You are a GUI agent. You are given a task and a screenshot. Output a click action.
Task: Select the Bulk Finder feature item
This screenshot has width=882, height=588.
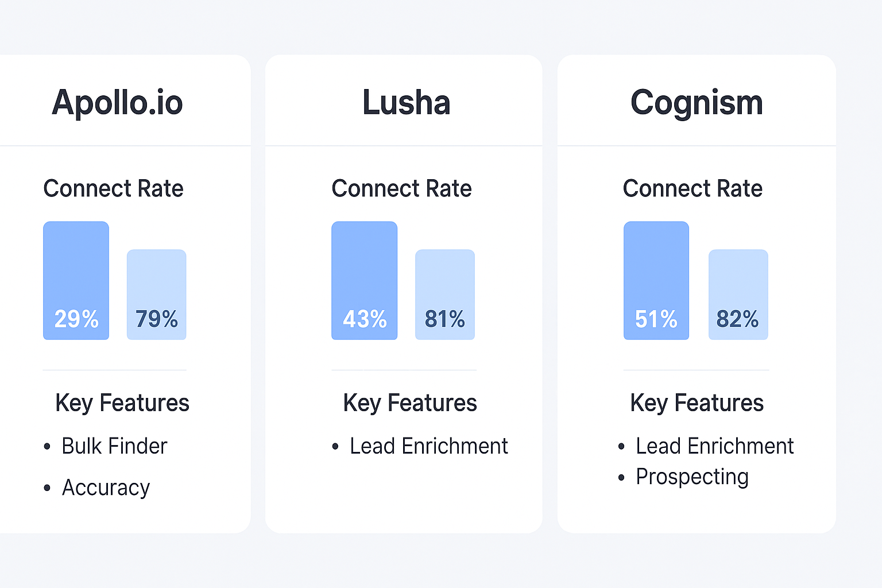coord(114,446)
